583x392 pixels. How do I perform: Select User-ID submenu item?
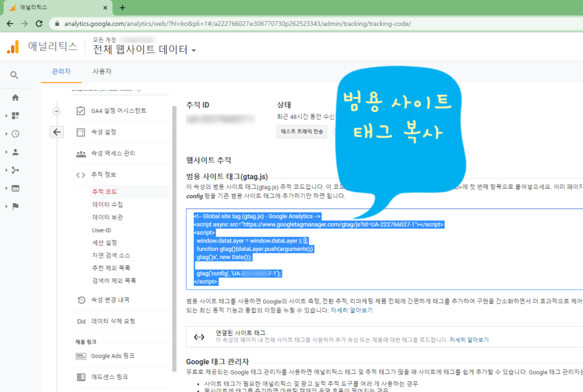[101, 230]
